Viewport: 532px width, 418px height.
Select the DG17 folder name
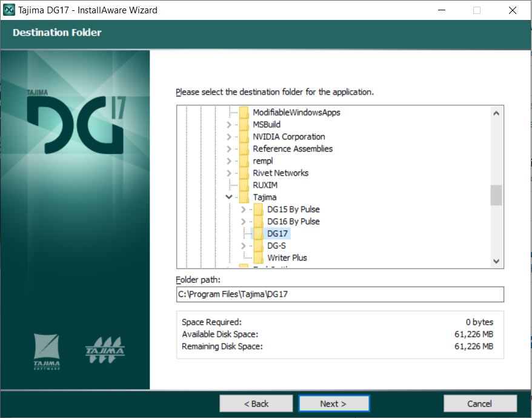pos(278,233)
